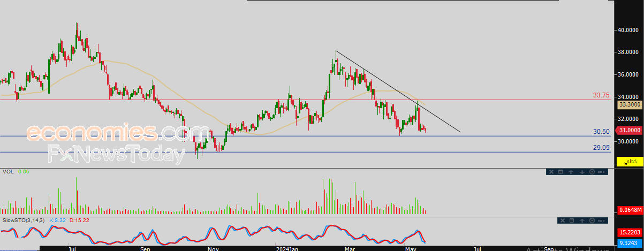The image size is (644, 251).
Task: Click the 30.50 support level label
Action: (601, 131)
